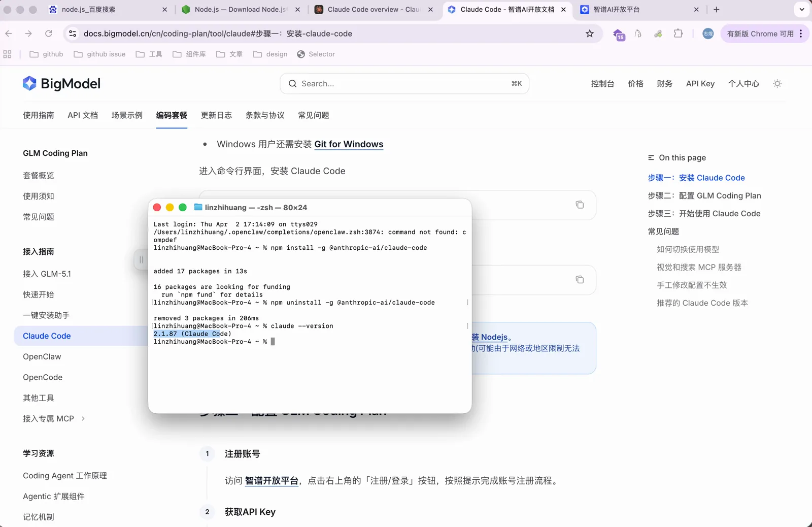Reload the current page

point(49,34)
